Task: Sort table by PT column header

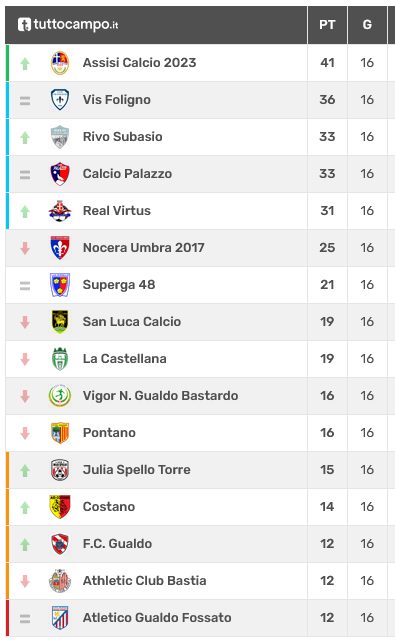Action: click(327, 25)
